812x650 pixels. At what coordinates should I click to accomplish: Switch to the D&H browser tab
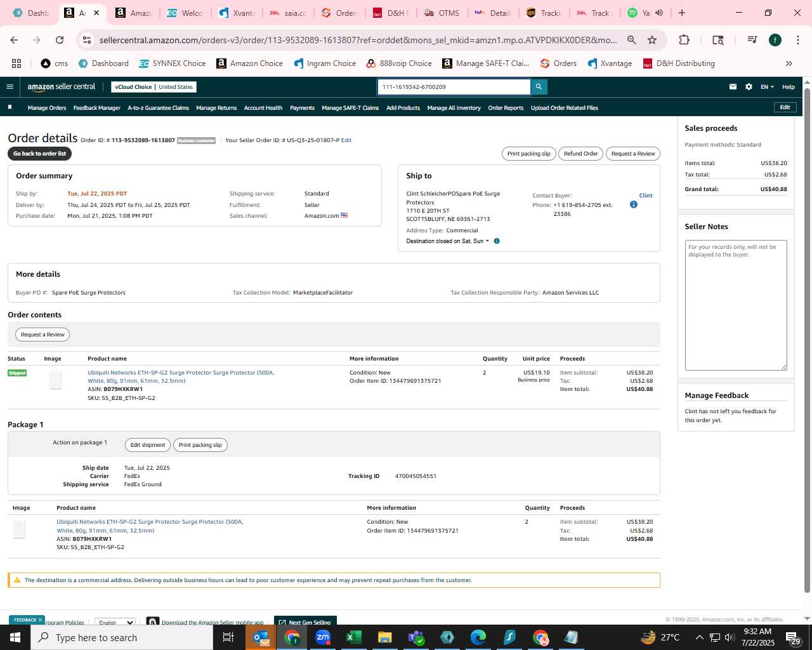pos(390,13)
